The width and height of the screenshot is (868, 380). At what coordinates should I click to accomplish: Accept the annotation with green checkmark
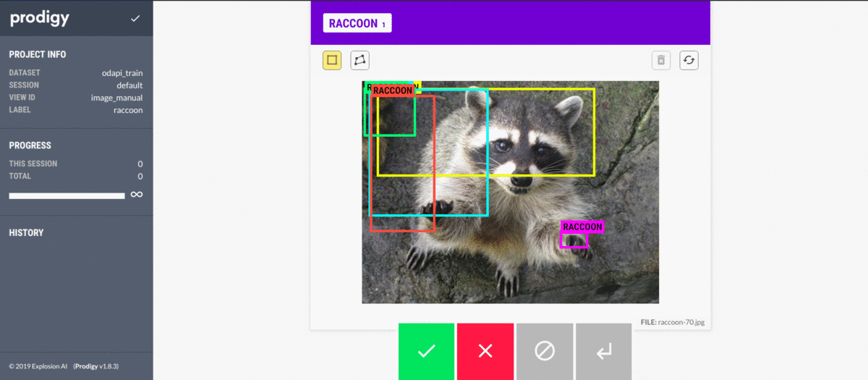pyautogui.click(x=426, y=351)
